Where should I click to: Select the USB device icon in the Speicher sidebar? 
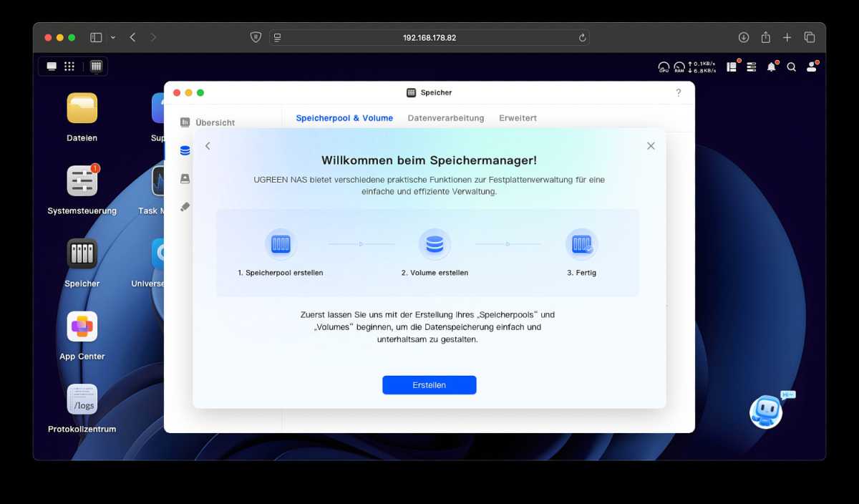pos(185,206)
